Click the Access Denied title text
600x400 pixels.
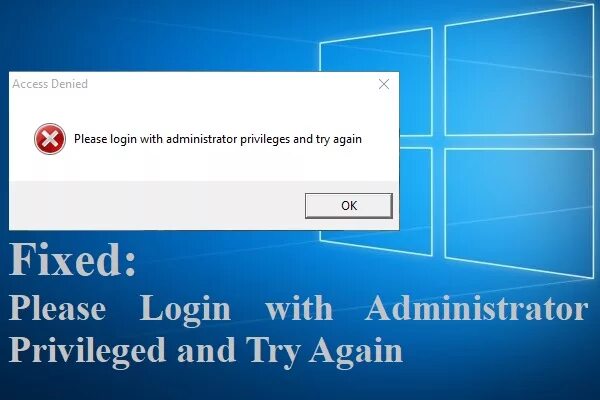[50, 84]
